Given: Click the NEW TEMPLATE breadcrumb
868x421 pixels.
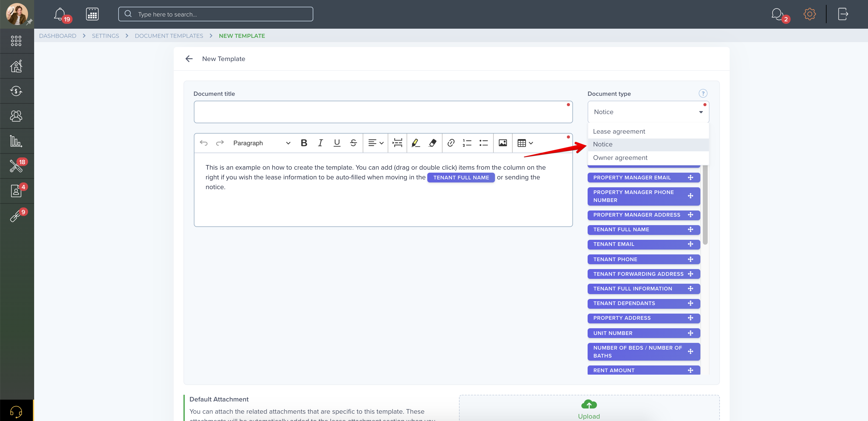Looking at the screenshot, I should [242, 36].
